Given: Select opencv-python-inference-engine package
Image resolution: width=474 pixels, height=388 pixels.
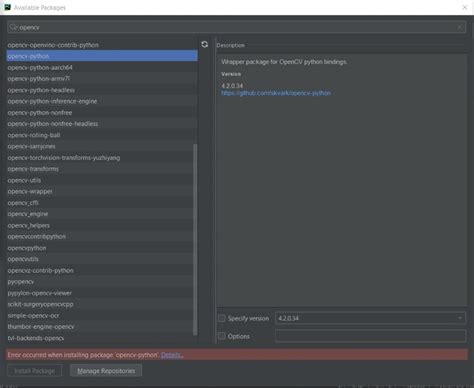Looking at the screenshot, I should point(102,101).
